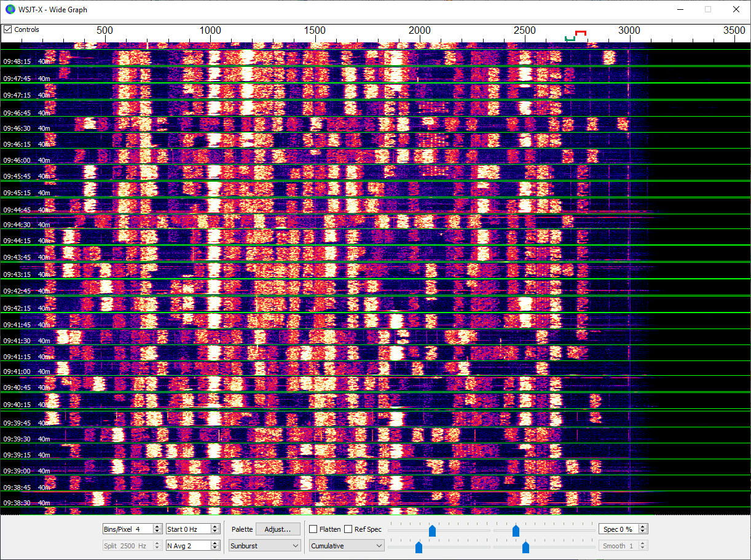Click the upper-left gain slider handle
751x560 pixels.
(432, 531)
